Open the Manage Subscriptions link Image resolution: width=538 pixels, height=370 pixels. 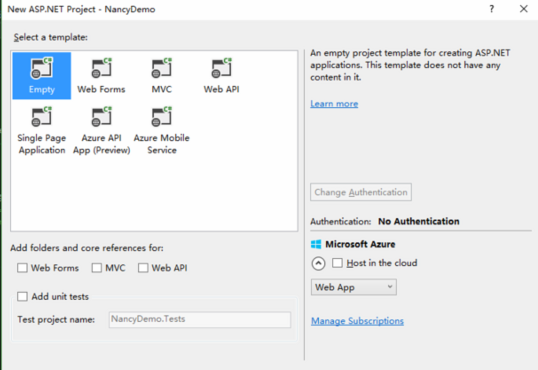pos(357,321)
